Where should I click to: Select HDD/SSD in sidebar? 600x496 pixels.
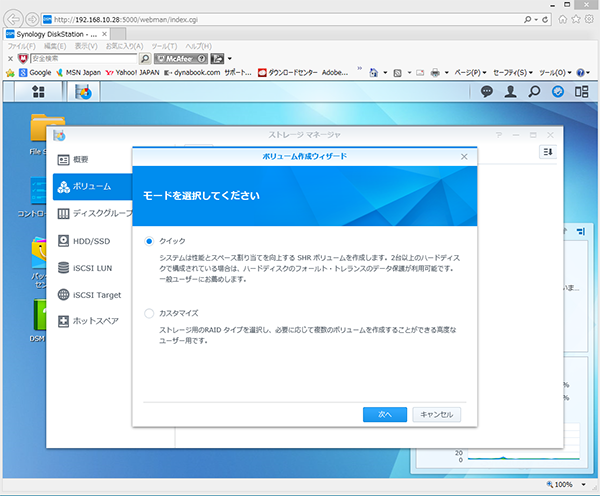click(93, 241)
